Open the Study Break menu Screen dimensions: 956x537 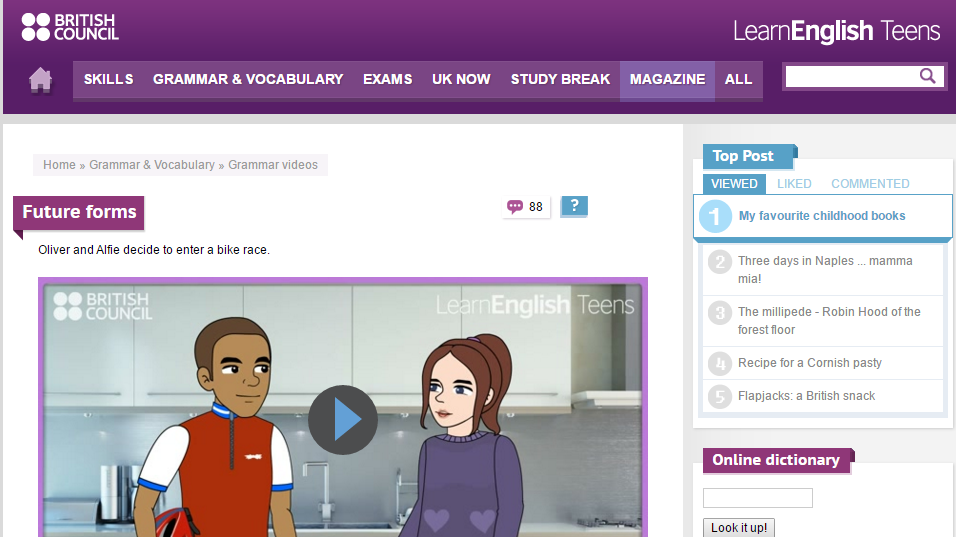[560, 80]
